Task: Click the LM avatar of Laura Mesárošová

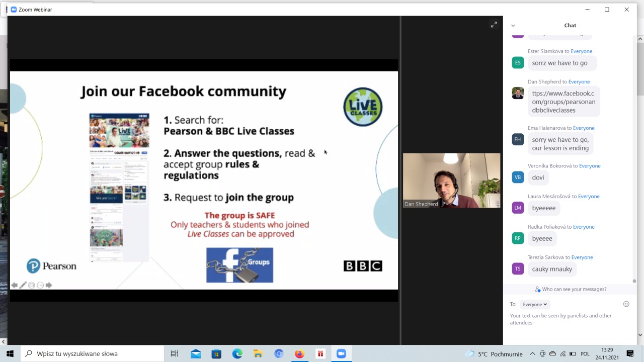Action: (518, 208)
